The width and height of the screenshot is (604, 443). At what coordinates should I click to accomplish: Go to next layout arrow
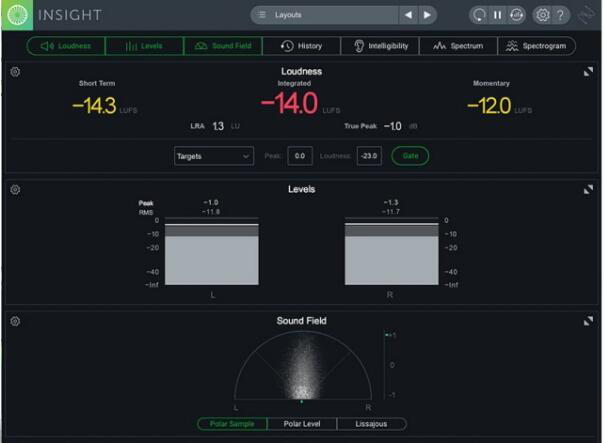(x=427, y=15)
